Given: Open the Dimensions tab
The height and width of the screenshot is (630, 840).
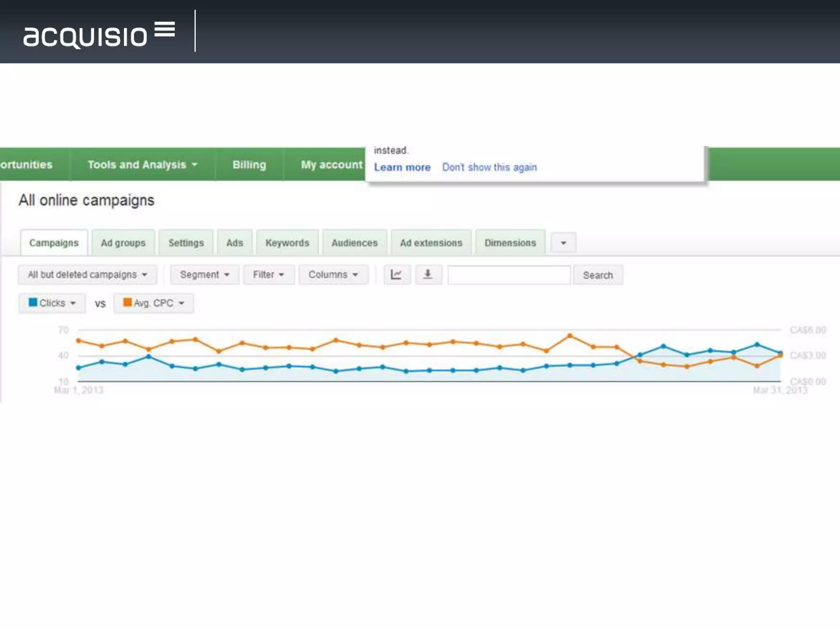Looking at the screenshot, I should pyautogui.click(x=510, y=243).
